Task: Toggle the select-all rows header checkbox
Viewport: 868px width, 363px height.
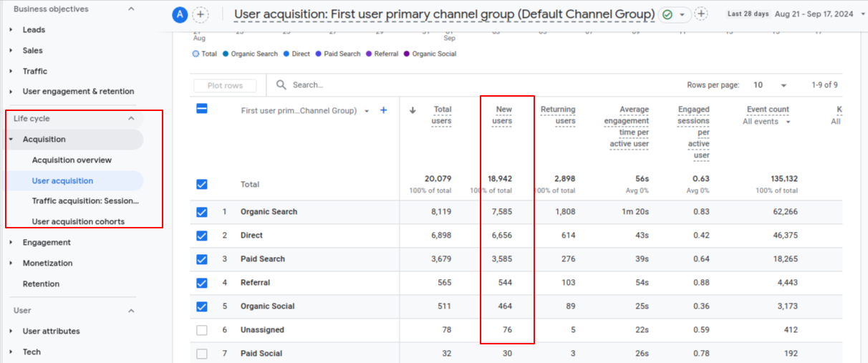Action: (x=202, y=109)
